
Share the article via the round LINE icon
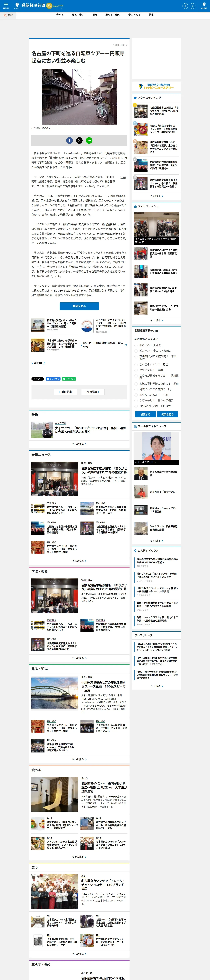coord(89,140)
